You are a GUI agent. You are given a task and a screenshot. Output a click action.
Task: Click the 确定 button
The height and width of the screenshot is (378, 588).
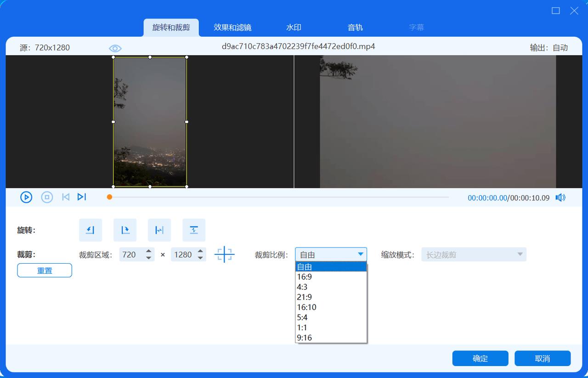coord(480,358)
